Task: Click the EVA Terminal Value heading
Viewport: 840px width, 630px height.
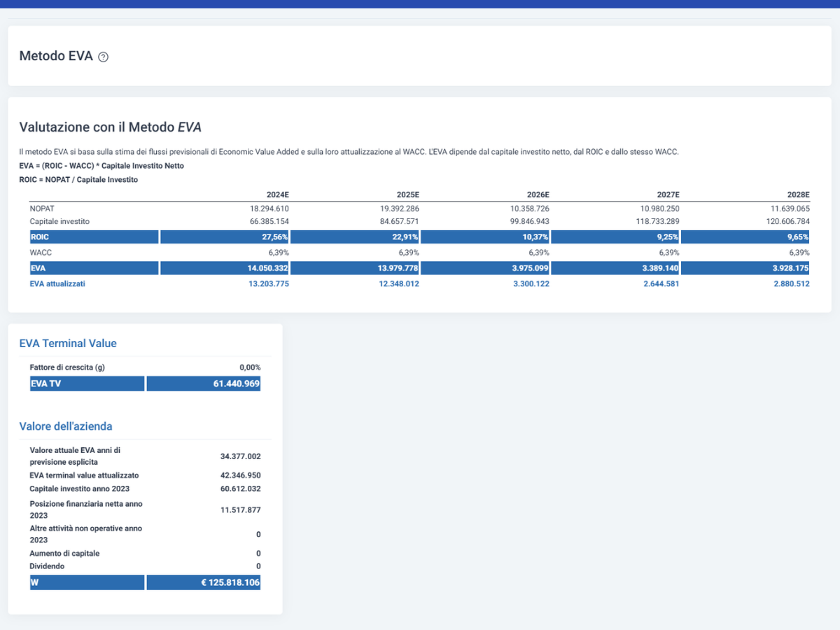Action: click(x=68, y=344)
